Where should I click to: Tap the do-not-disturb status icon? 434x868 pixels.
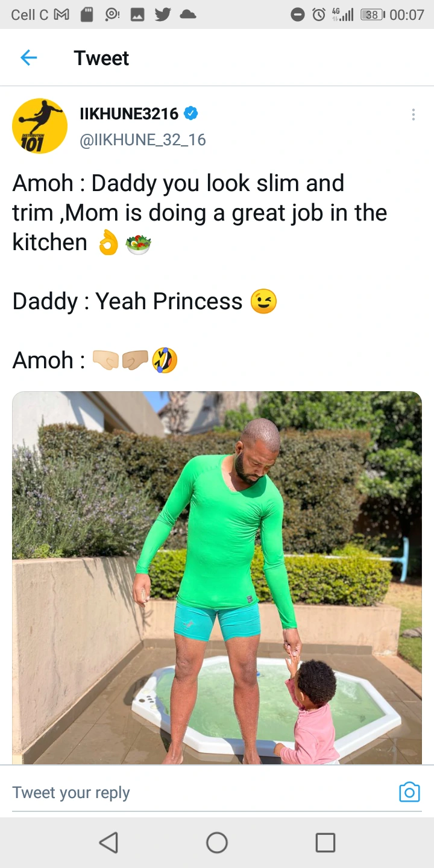298,14
